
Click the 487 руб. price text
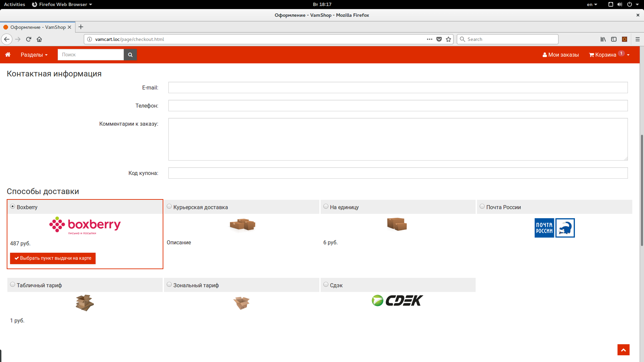pyautogui.click(x=20, y=243)
